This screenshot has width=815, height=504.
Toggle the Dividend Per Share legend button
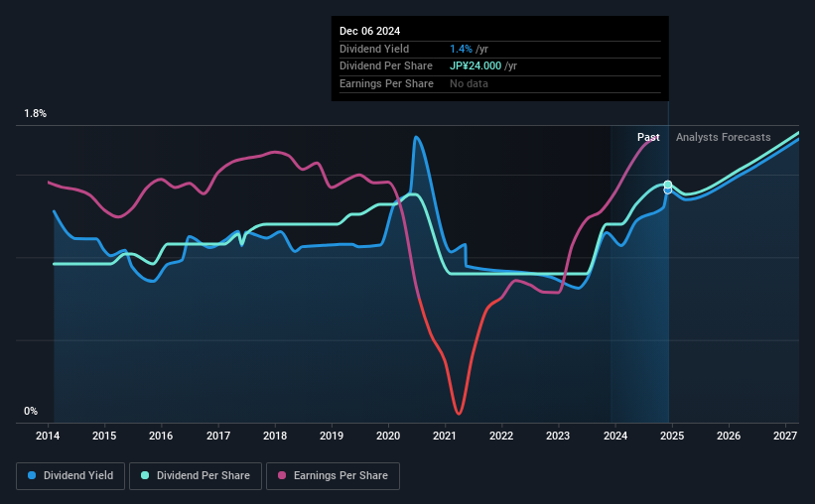pyautogui.click(x=196, y=475)
